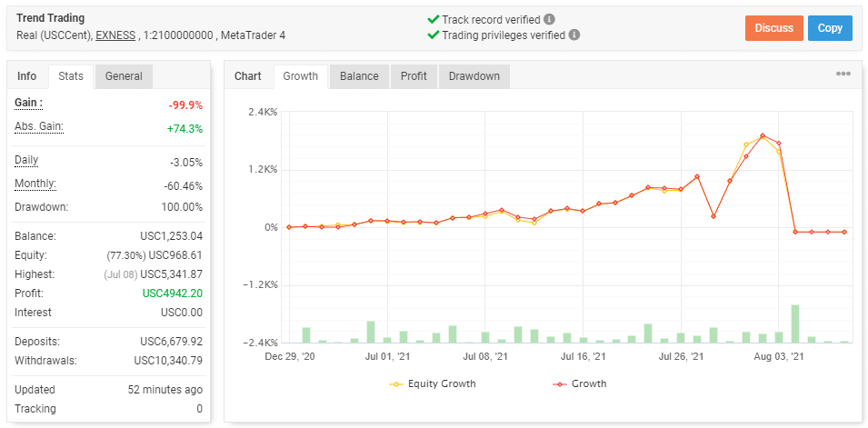868x428 pixels.
Task: Click the Trading privileges verified checkmark
Action: coord(433,35)
